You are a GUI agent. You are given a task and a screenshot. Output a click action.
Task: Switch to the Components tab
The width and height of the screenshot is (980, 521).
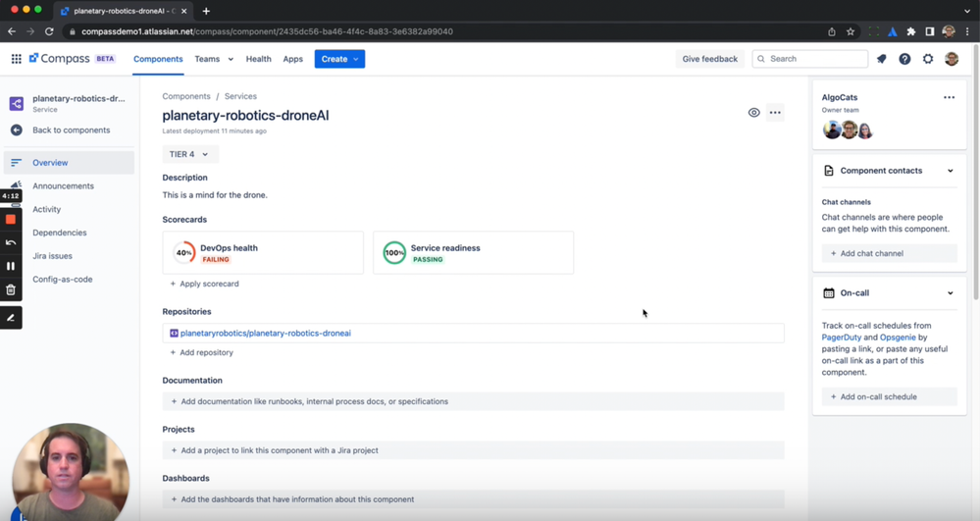(158, 59)
